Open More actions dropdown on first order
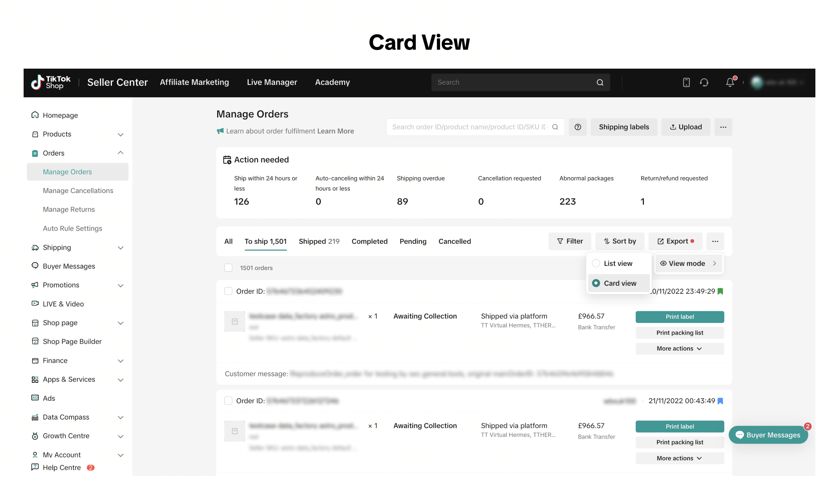This screenshot has height=504, width=839. pos(679,349)
